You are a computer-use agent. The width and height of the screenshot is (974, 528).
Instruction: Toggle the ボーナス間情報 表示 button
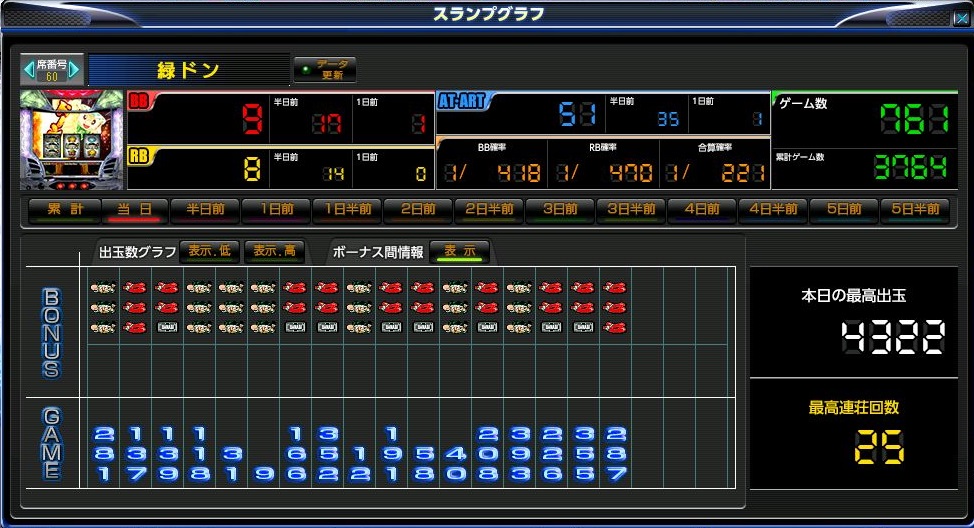[459, 251]
